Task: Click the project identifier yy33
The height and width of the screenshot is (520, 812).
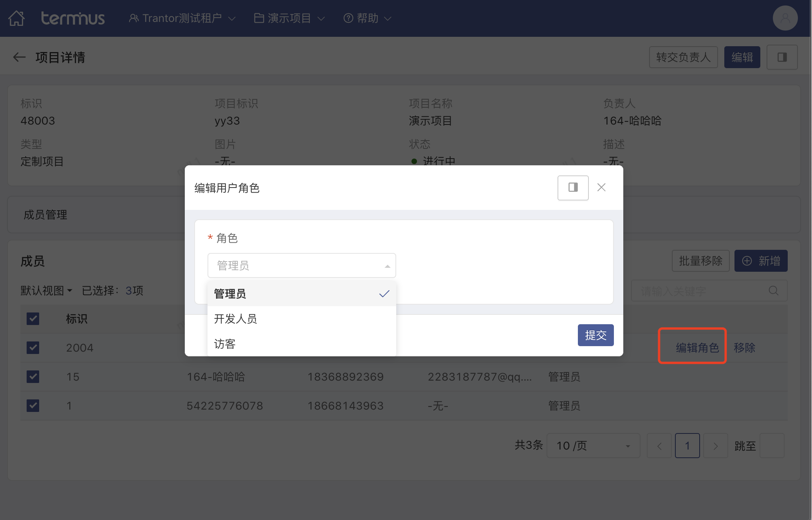Action: 227,121
